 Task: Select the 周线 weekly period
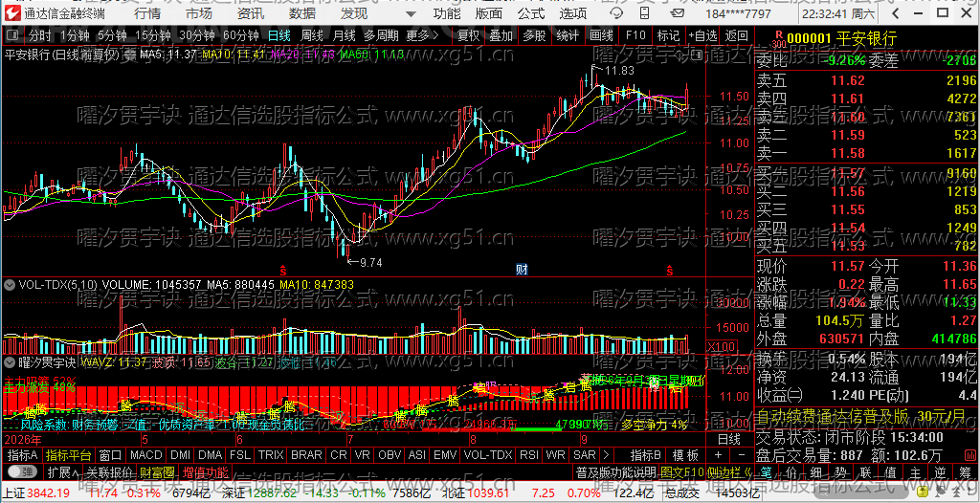[311, 35]
